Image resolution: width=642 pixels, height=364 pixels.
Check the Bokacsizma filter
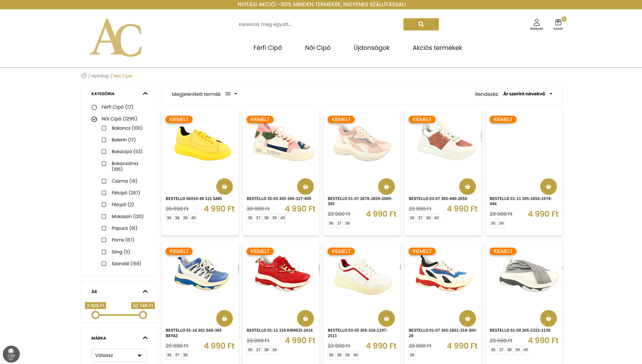click(104, 163)
